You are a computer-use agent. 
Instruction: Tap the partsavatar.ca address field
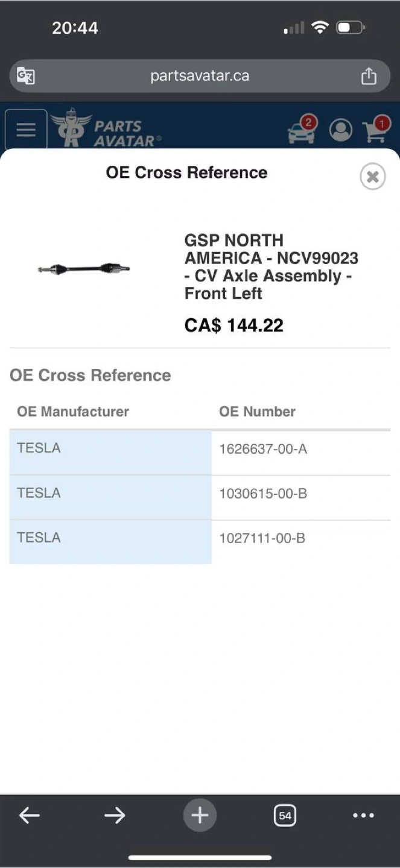click(x=200, y=76)
